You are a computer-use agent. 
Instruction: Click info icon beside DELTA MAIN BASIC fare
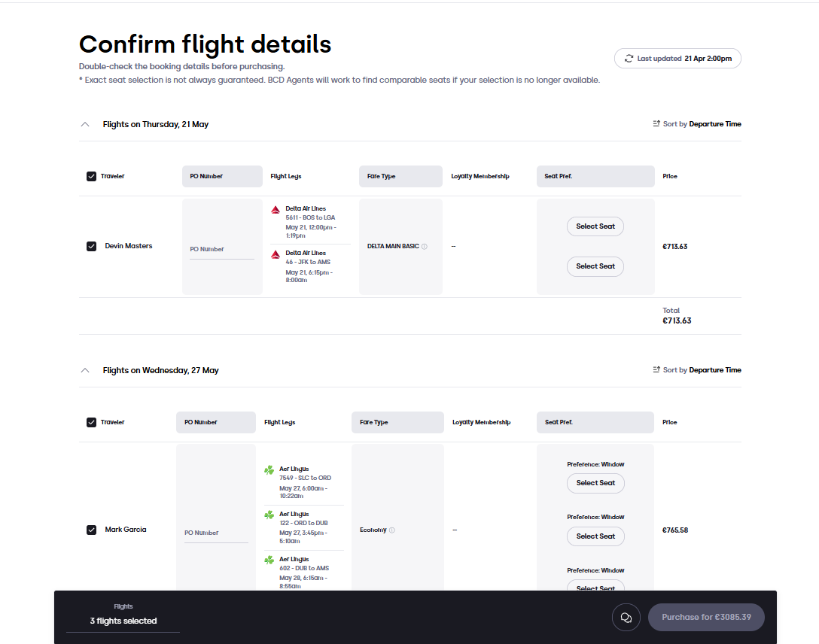[x=424, y=246]
